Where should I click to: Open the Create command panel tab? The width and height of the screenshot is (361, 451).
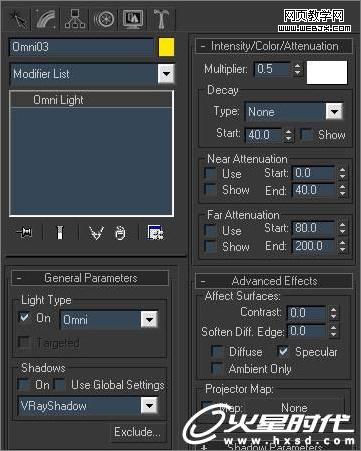(18, 19)
